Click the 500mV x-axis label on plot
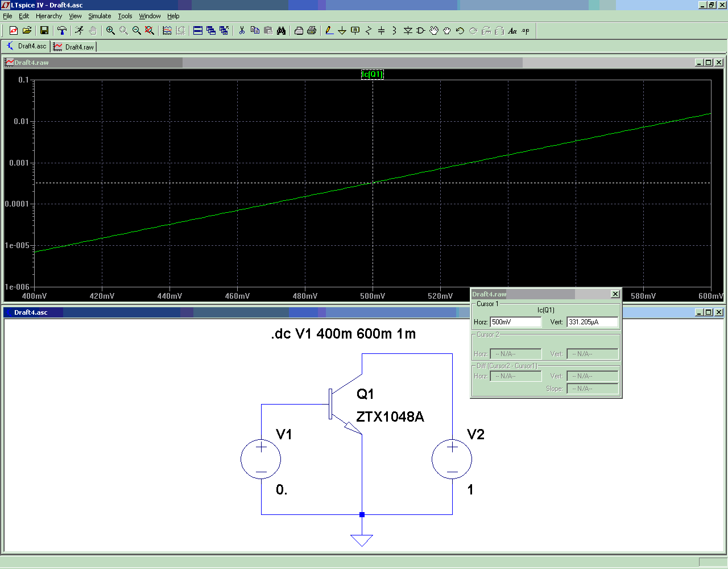The height and width of the screenshot is (569, 728). pyautogui.click(x=373, y=296)
